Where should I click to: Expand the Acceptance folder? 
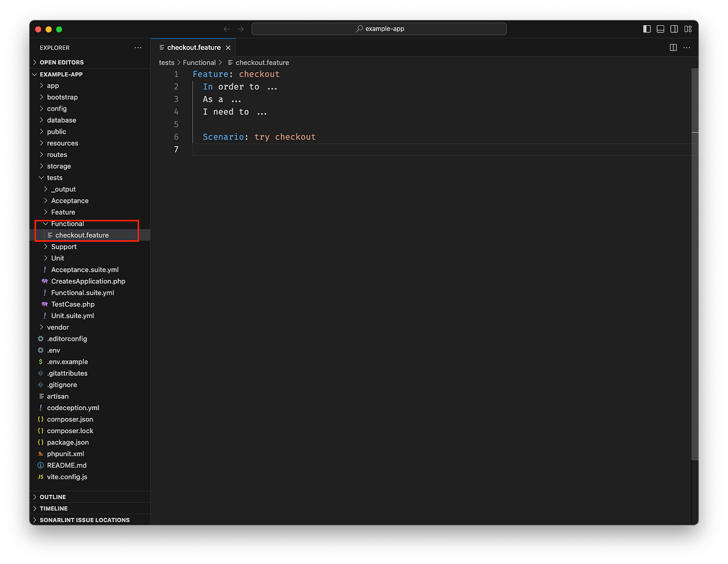point(70,201)
